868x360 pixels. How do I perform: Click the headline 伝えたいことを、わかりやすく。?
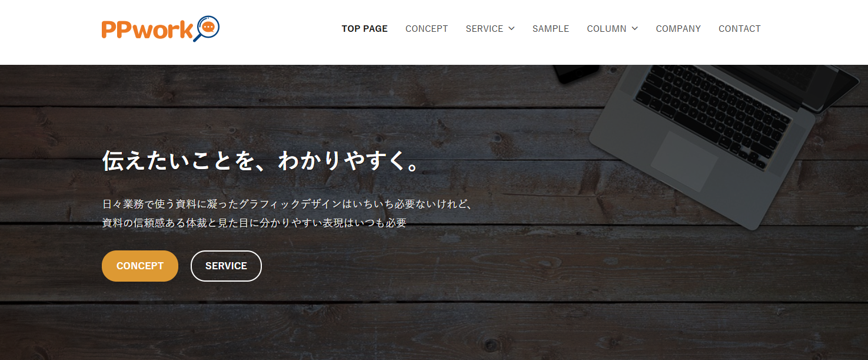261,161
